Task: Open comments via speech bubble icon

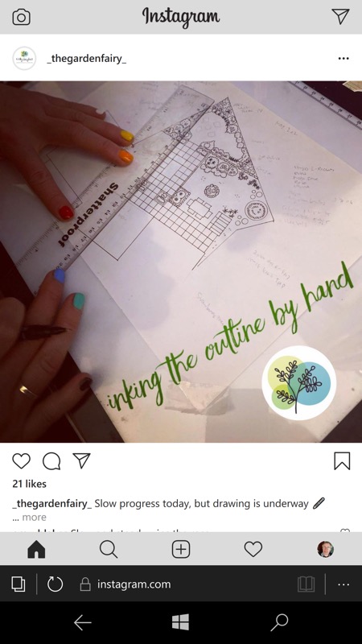Action: 51,460
